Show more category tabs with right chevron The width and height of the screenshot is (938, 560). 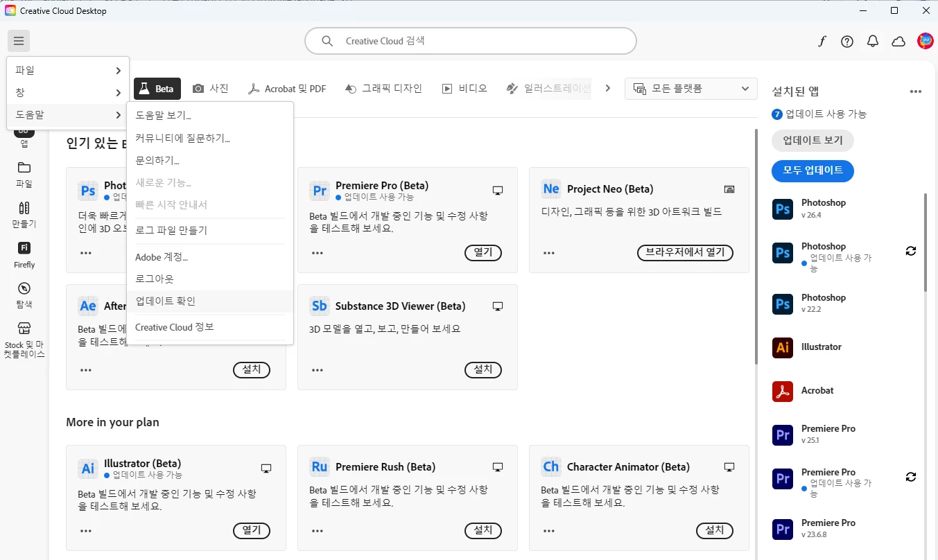608,88
